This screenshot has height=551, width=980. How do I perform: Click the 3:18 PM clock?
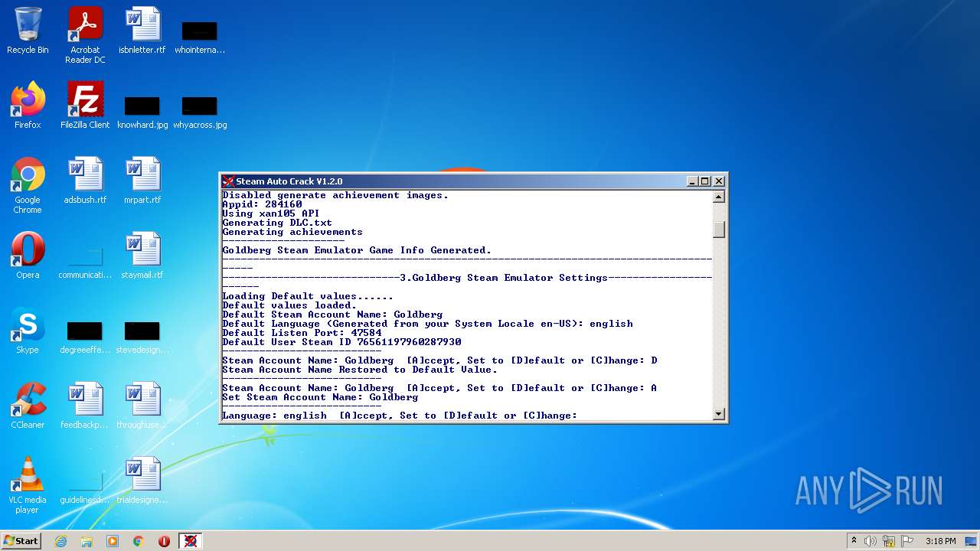tap(940, 541)
